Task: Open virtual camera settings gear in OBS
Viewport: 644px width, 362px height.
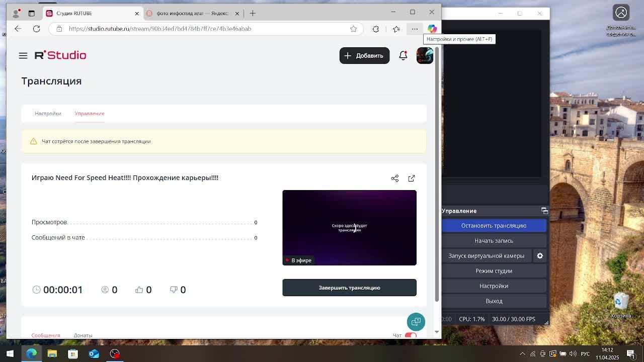Action: point(540,256)
